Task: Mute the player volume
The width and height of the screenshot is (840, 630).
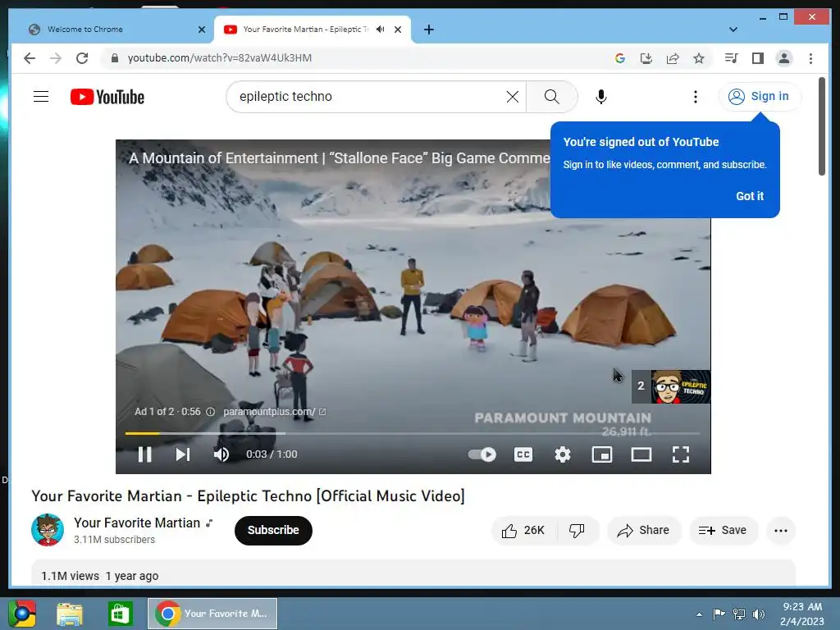Action: click(x=221, y=454)
